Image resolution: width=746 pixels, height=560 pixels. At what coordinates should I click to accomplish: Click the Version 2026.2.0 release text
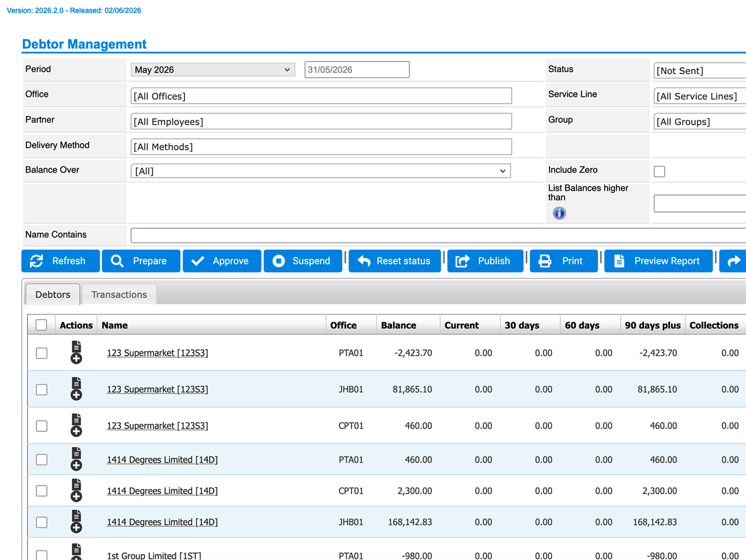pos(74,10)
